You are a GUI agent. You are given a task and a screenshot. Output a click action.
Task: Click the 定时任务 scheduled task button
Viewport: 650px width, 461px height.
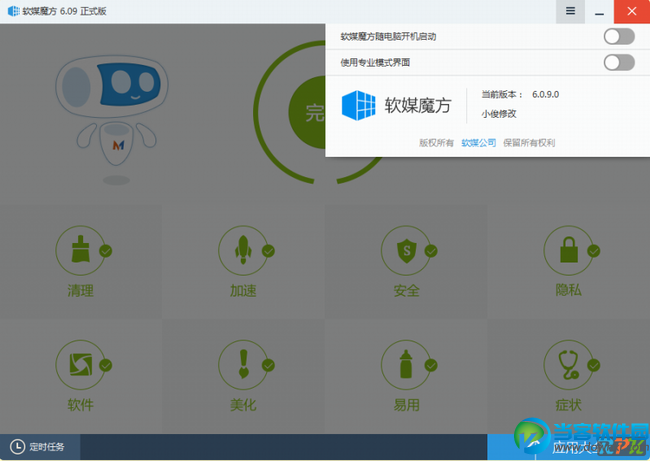[40, 447]
